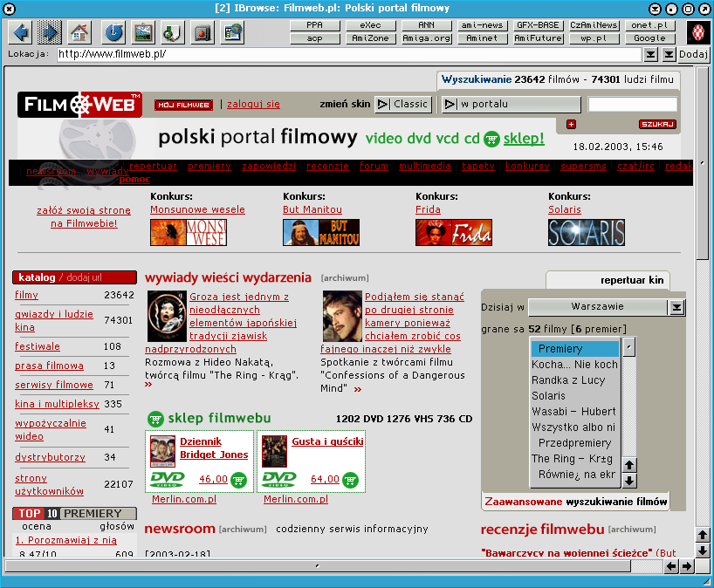Image resolution: width=714 pixels, height=588 pixels.
Task: Click the But Manitou banner image
Action: point(321,233)
